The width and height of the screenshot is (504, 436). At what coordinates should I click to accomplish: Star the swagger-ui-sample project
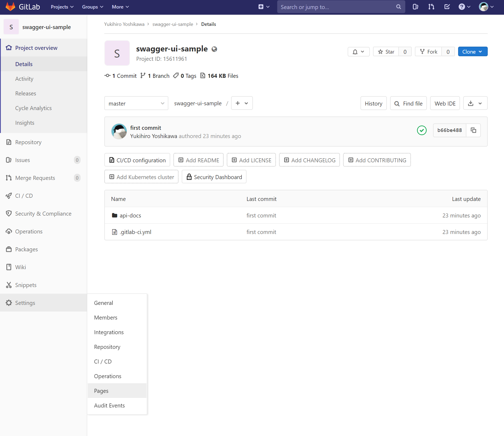[x=386, y=52]
